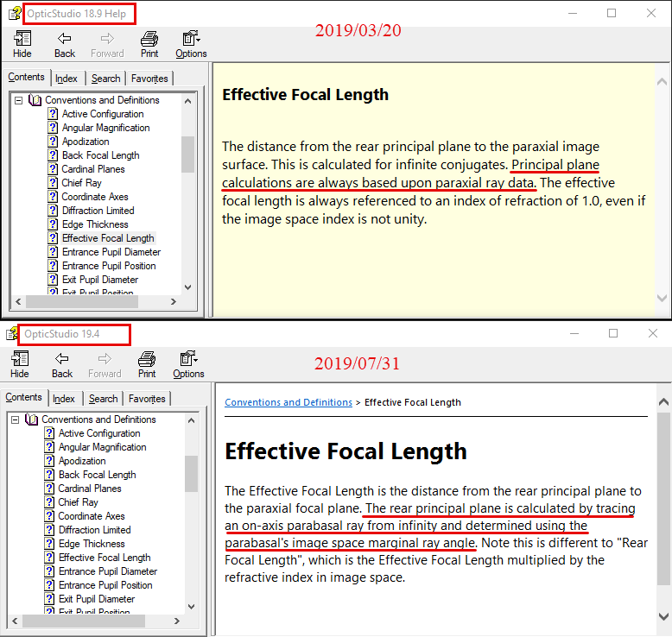Open Back Focal Length topic in 19.4 window
Viewport: 672px width, 637px height.
[98, 475]
